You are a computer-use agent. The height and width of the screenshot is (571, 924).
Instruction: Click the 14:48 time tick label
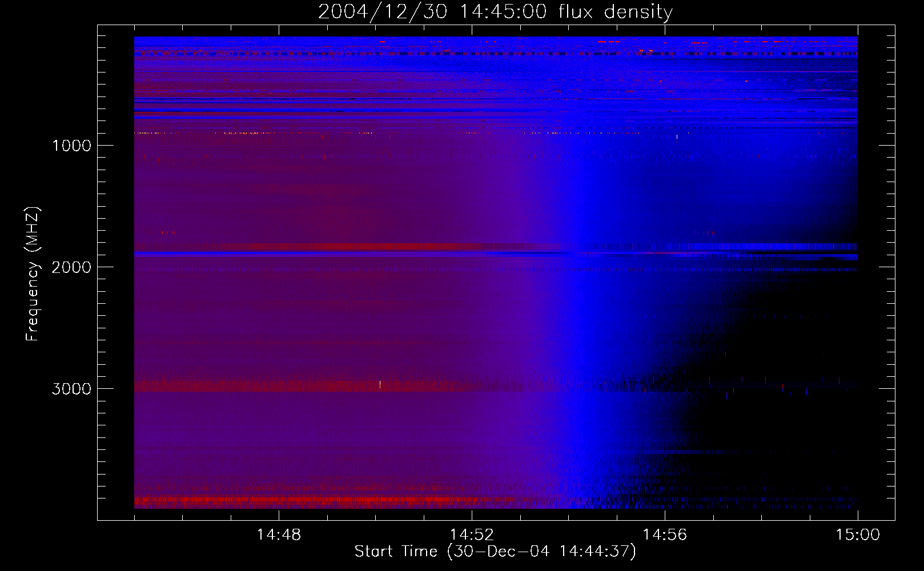click(x=279, y=535)
